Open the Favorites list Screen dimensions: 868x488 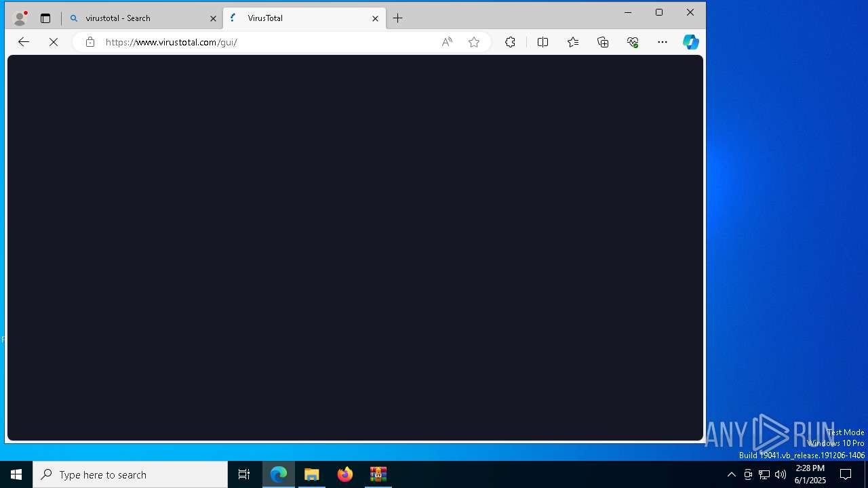(573, 42)
